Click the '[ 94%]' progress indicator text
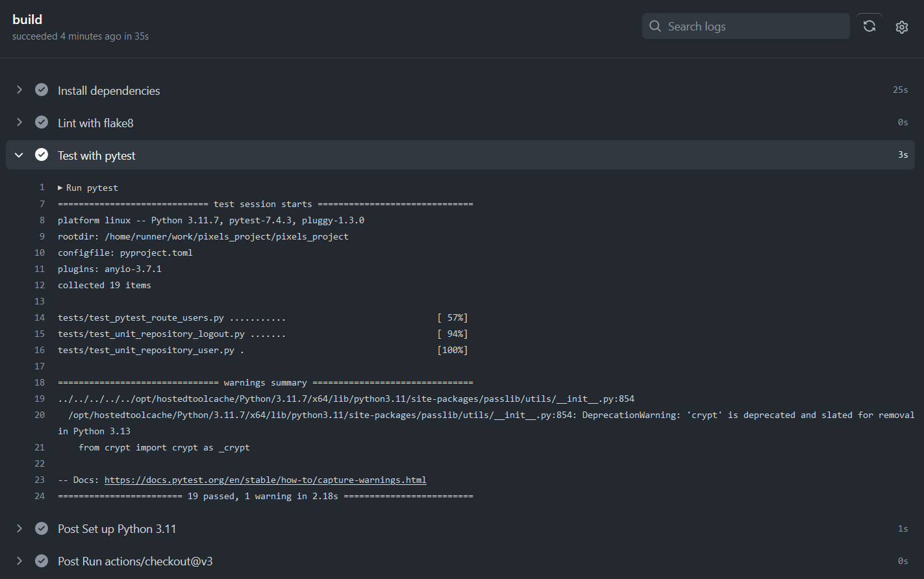Image resolution: width=924 pixels, height=579 pixels. [453, 334]
